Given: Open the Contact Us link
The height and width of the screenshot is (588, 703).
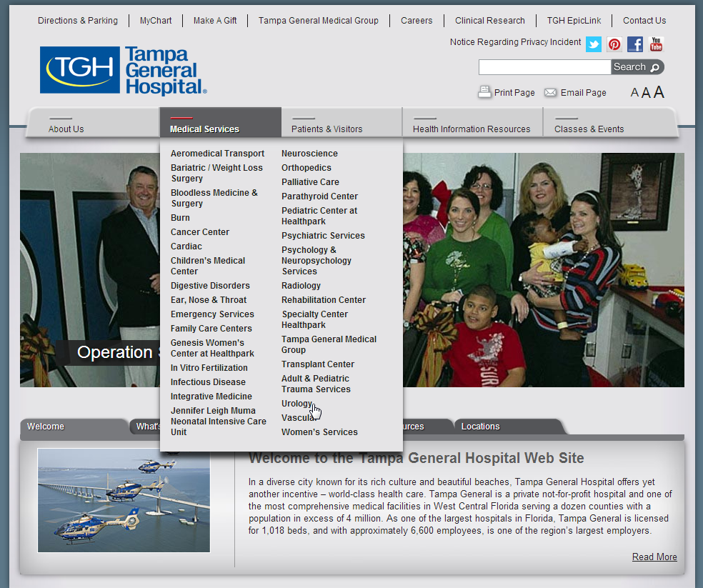Looking at the screenshot, I should (x=644, y=21).
